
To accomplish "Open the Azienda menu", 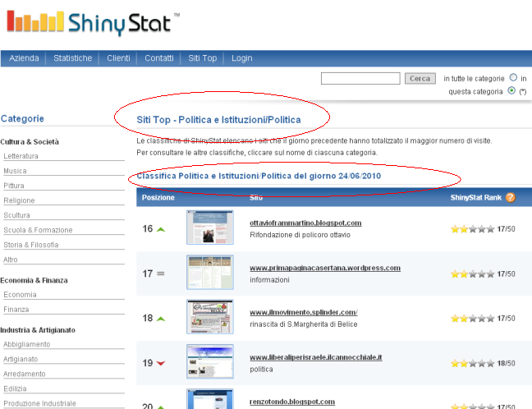I will point(24,58).
